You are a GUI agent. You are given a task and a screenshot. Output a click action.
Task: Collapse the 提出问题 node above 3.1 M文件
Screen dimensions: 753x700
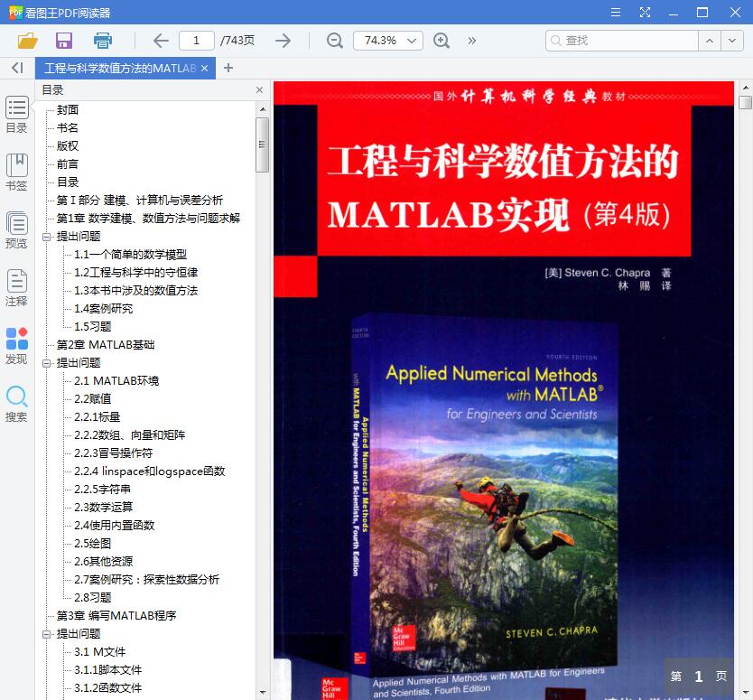47,634
